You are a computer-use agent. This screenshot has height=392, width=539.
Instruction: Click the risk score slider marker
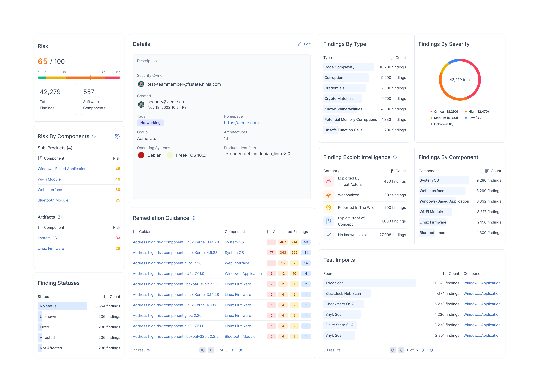pyautogui.click(x=91, y=77)
